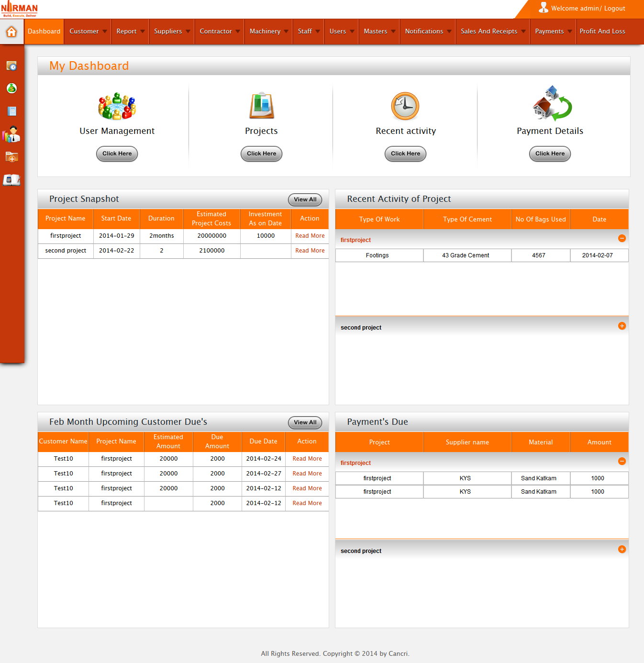
Task: Open the blue notebook sidebar icon
Action: point(11,111)
